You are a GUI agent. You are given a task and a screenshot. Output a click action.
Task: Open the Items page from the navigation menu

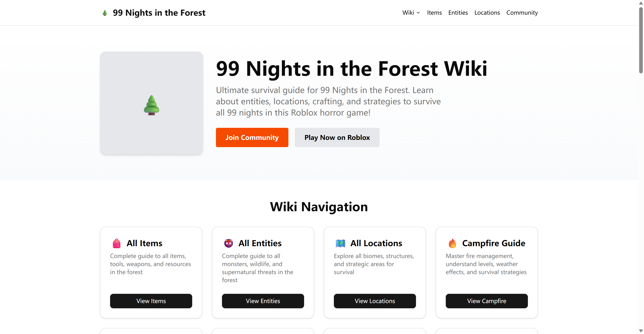pos(434,12)
